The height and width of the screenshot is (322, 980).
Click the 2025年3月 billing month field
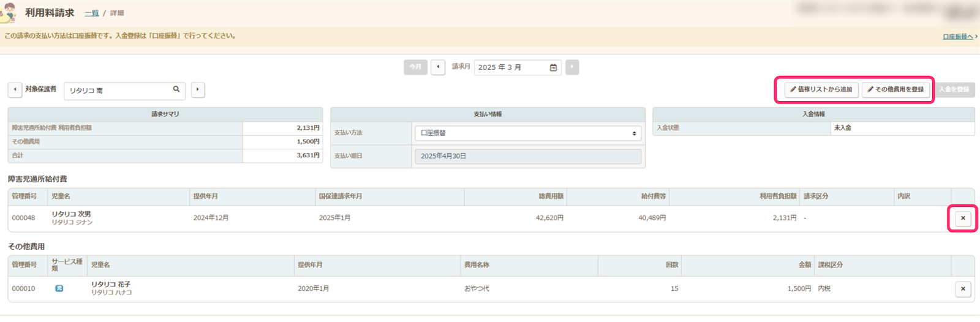click(511, 67)
